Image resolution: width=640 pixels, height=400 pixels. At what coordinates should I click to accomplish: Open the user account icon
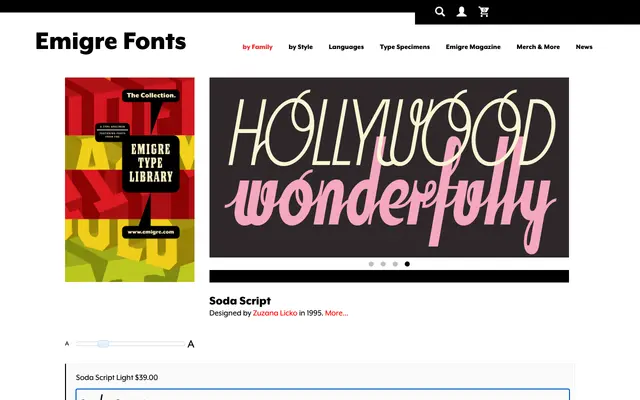click(462, 11)
